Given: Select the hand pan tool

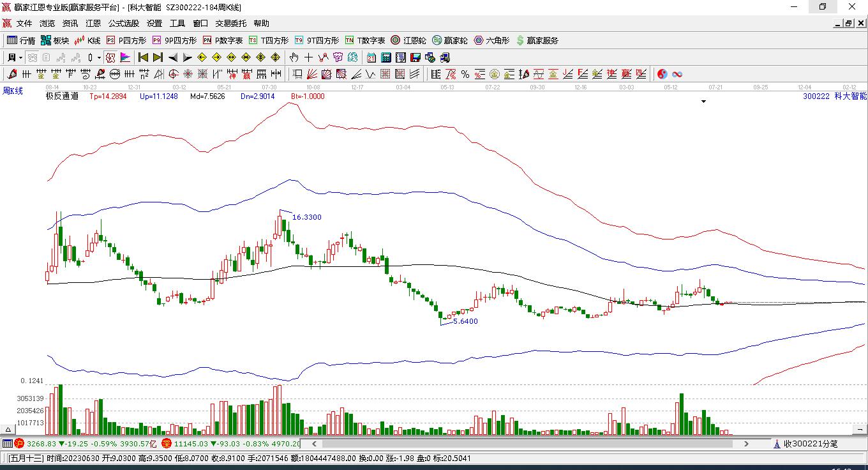Looking at the screenshot, I should coord(294,57).
